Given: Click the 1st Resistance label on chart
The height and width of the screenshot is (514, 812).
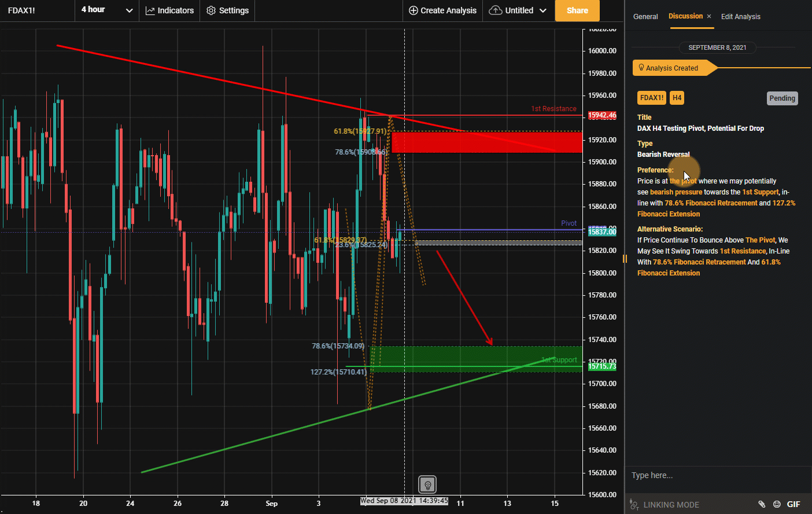Looking at the screenshot, I should (553, 109).
